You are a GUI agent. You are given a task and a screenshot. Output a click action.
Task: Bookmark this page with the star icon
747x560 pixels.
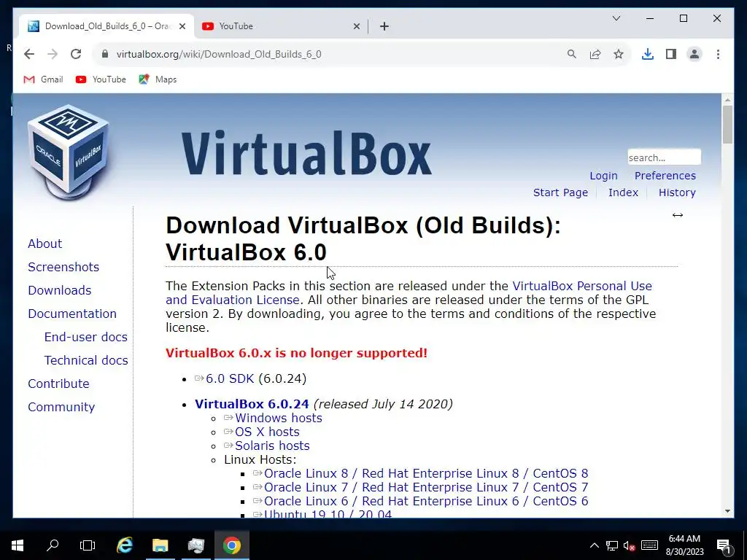(619, 54)
